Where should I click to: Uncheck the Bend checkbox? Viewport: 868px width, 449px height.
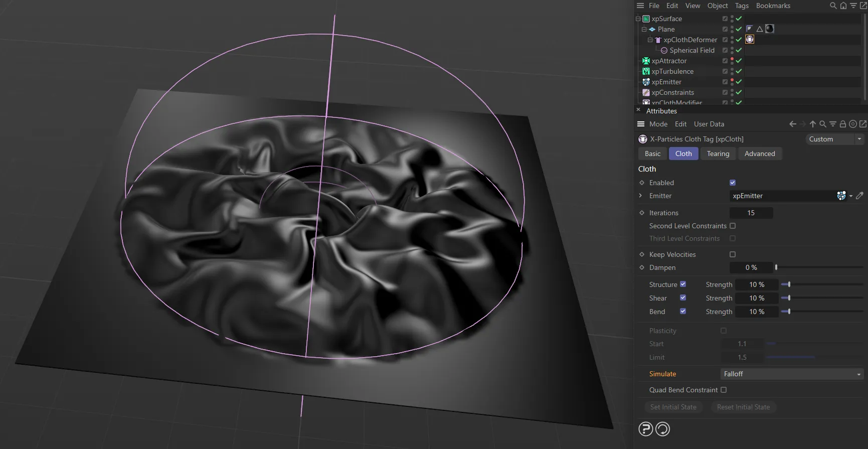pos(683,311)
